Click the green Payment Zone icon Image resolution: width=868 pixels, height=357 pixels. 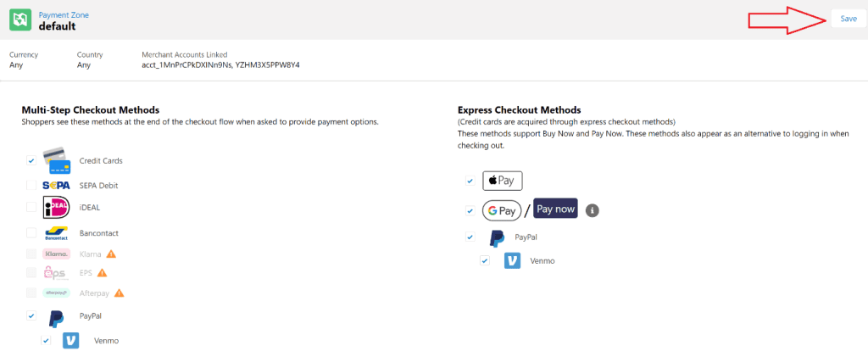click(20, 20)
